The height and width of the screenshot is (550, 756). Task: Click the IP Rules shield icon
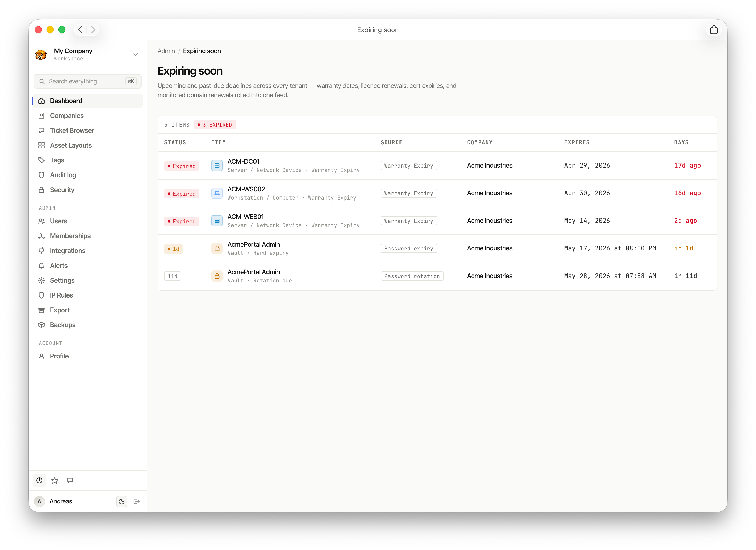click(x=41, y=295)
